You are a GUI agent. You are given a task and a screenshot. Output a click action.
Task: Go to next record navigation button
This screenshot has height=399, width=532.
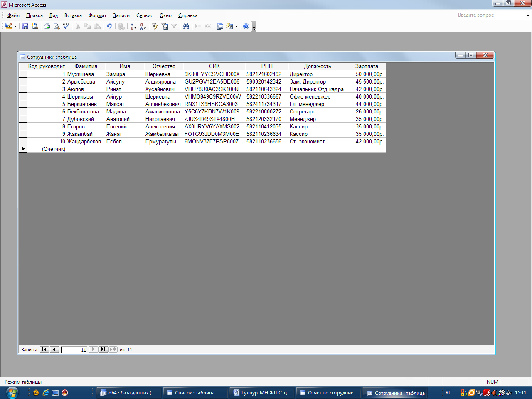(94, 350)
